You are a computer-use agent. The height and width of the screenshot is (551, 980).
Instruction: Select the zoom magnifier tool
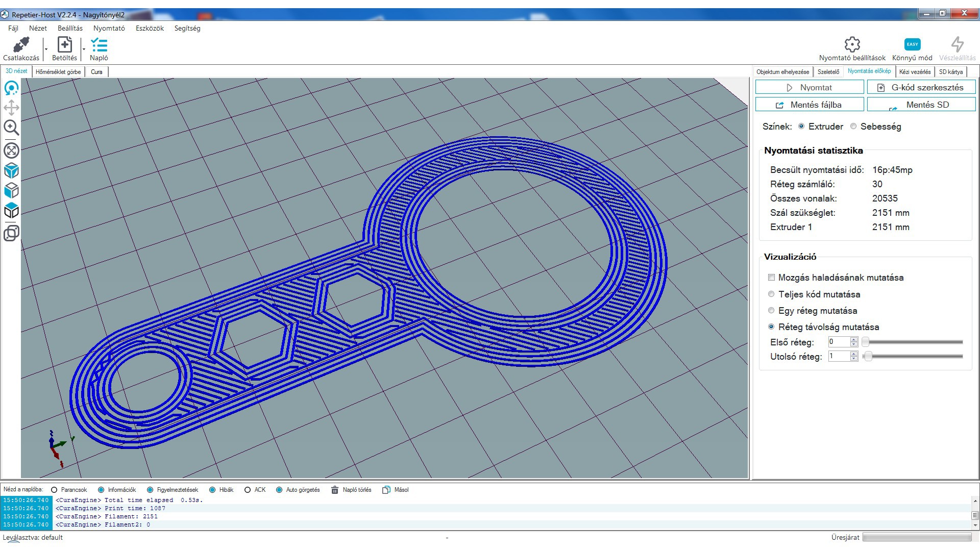click(x=11, y=128)
